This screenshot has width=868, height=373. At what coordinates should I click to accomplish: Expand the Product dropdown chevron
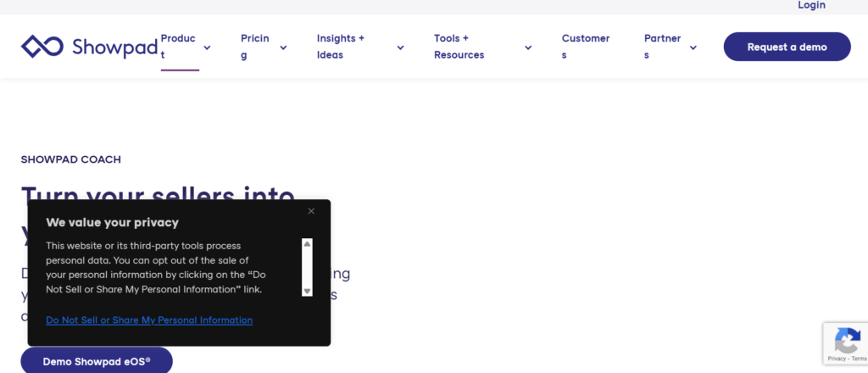(207, 47)
